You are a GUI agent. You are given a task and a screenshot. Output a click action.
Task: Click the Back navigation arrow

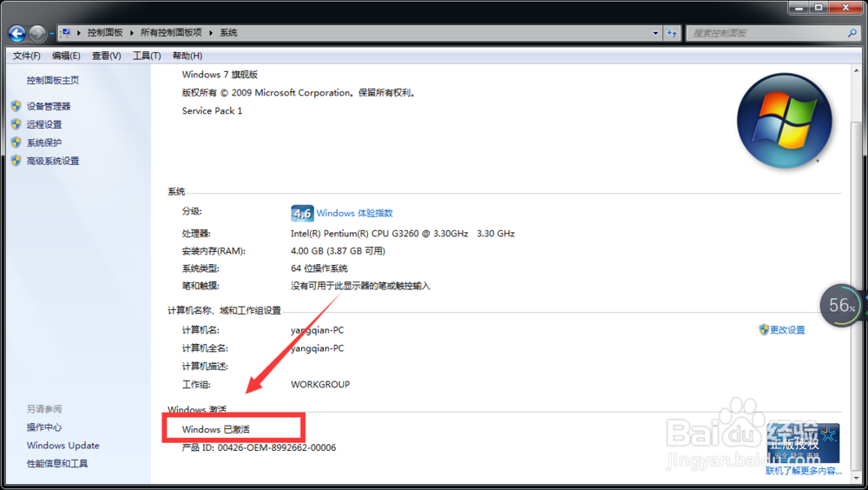coord(17,33)
